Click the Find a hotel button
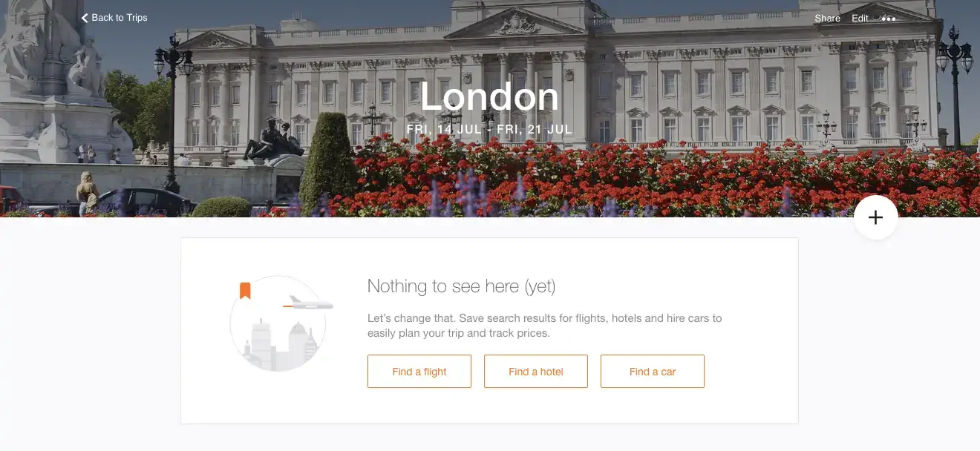This screenshot has height=451, width=980. 536,372
